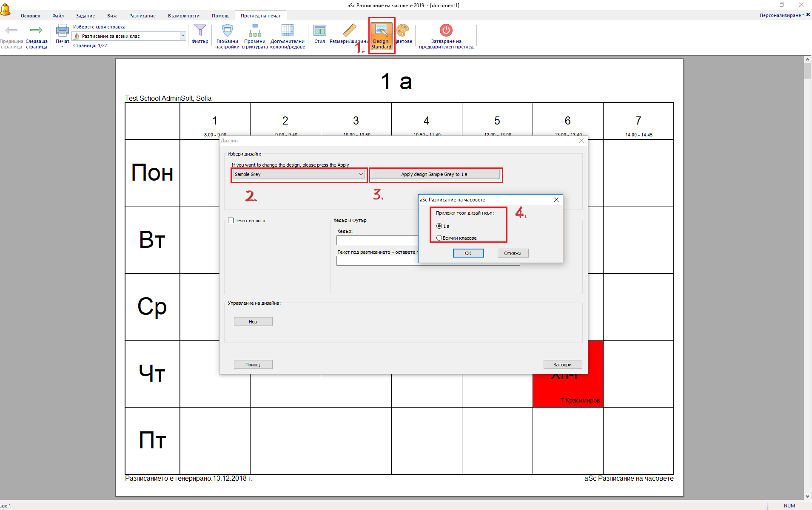
Task: Expand the Персонализиране menu
Action: coord(781,15)
